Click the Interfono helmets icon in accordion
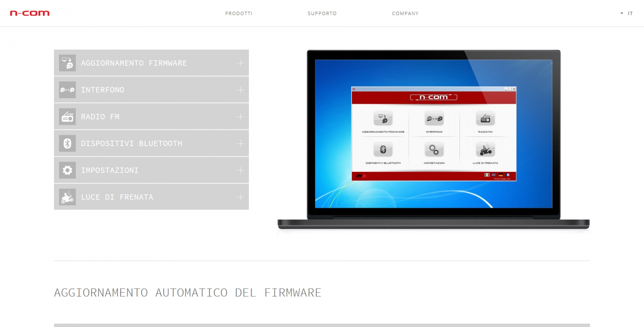644x327 pixels. [67, 90]
